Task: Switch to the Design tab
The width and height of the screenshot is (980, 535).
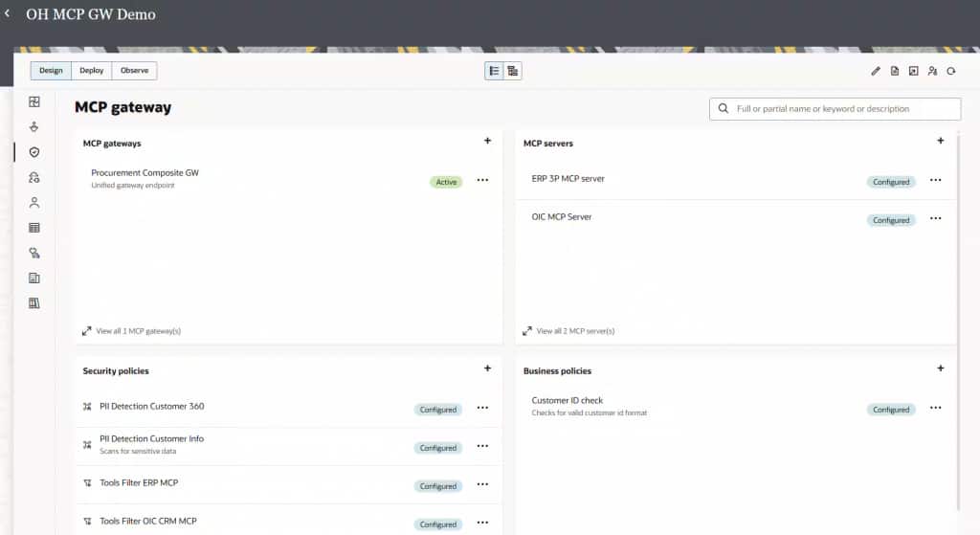Action: [51, 71]
